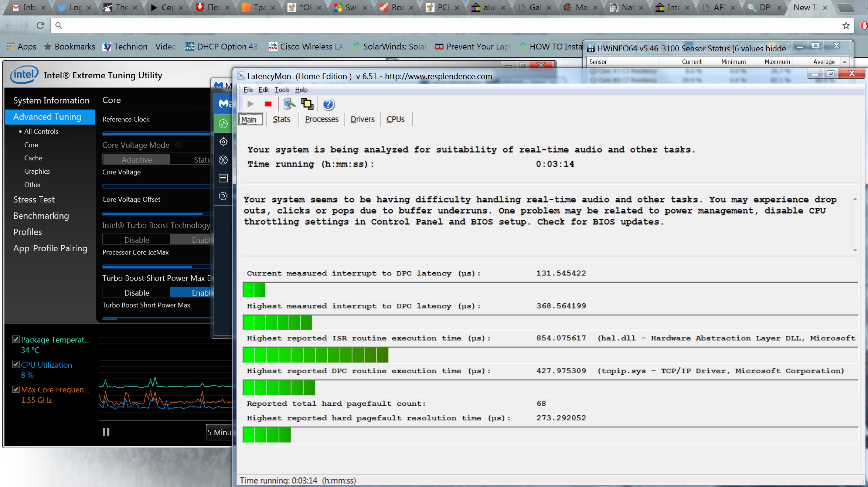Open LatencyMon help question mark icon
Screen dimensions: 868x487
click(329, 104)
